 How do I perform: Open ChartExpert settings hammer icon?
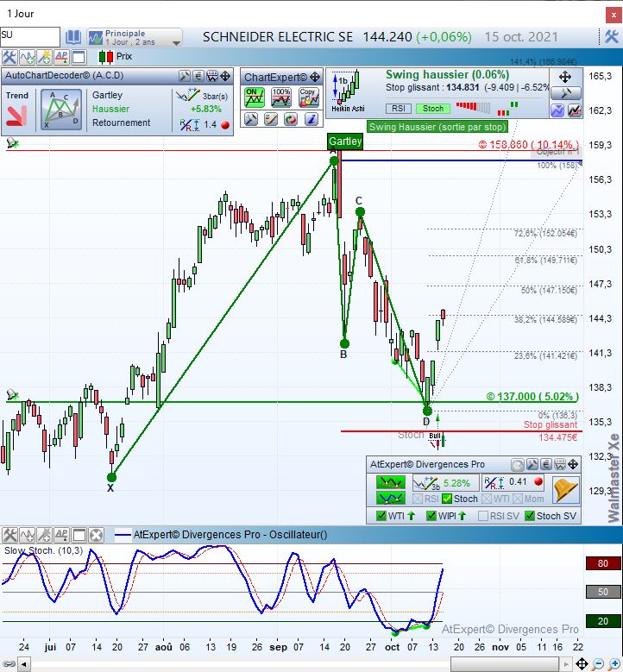coord(251,119)
